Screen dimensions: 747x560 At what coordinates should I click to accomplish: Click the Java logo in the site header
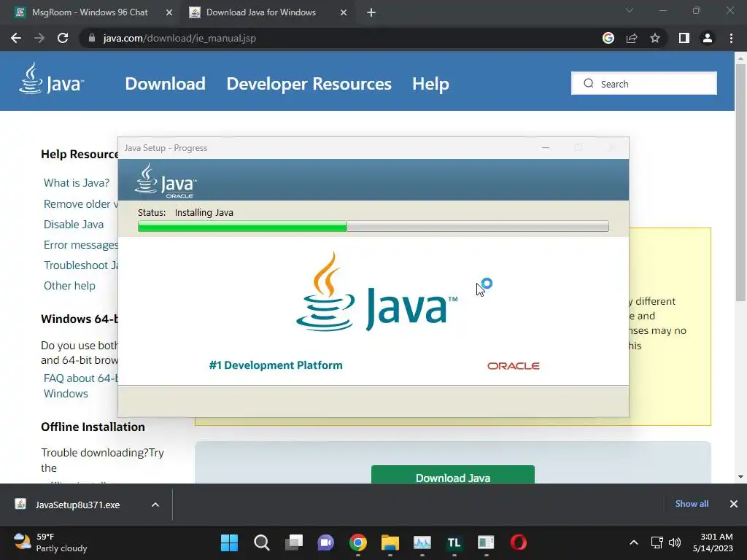click(52, 79)
